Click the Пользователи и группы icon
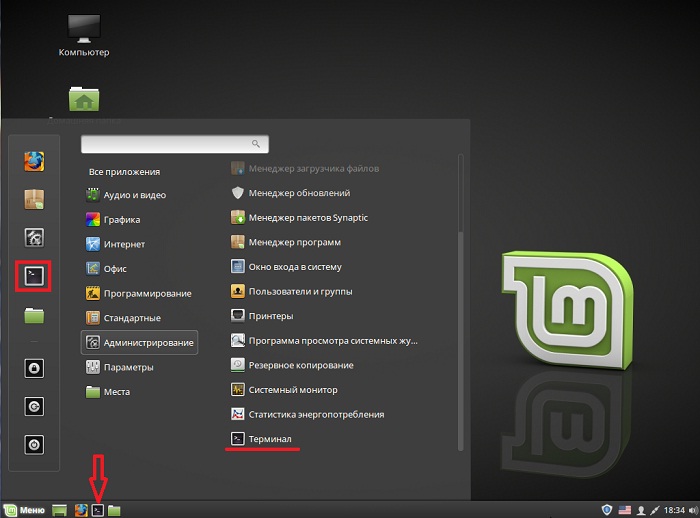This screenshot has width=700, height=518. pyautogui.click(x=238, y=291)
